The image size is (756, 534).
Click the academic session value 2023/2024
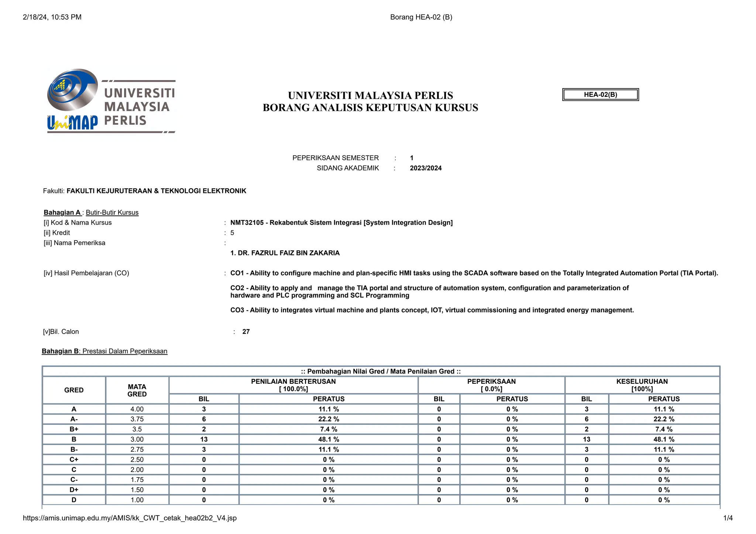point(426,168)
